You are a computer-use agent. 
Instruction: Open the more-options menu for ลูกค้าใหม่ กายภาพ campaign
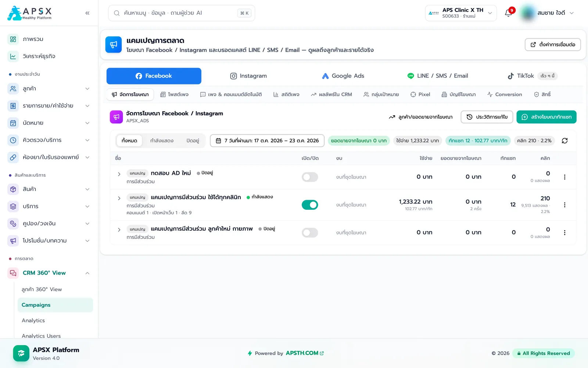[565, 233]
